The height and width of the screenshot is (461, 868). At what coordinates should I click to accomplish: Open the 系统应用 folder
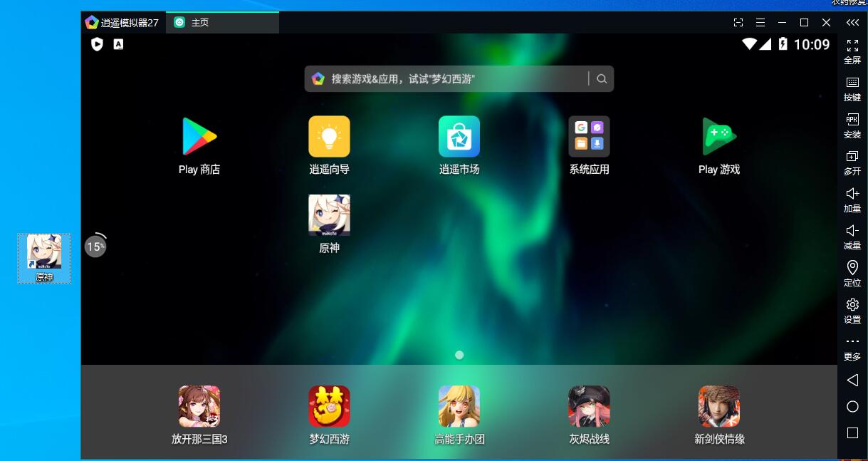coord(589,137)
